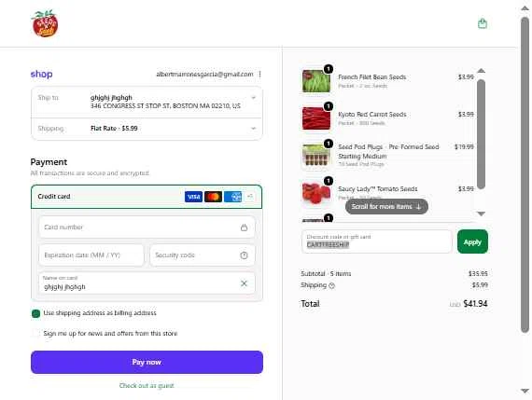Toggle Use shipping address as billing address
Screen dimensions: 532x400
tap(35, 313)
